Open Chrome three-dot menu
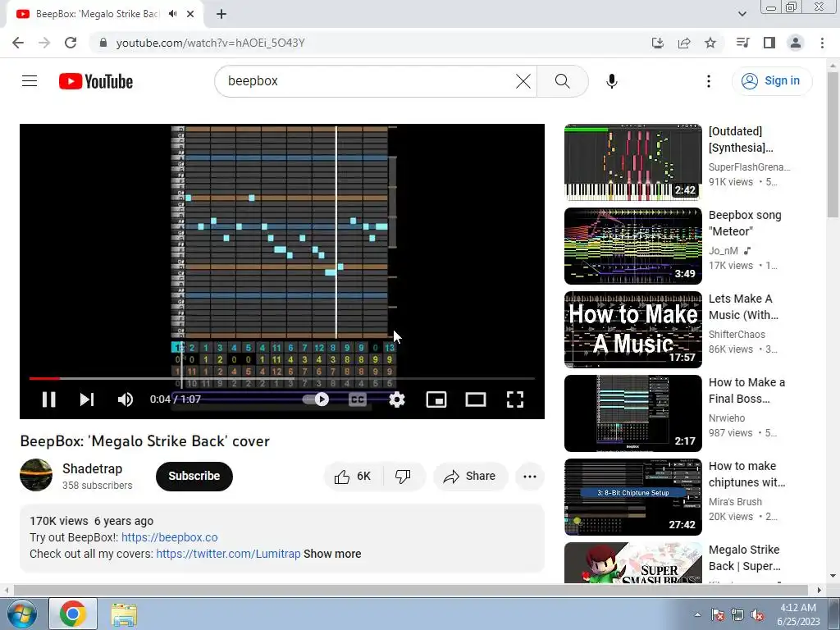This screenshot has width=840, height=630. (x=822, y=43)
